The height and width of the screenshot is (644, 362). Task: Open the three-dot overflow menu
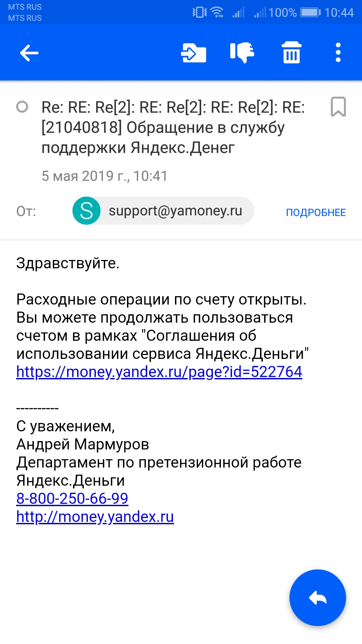click(x=338, y=53)
